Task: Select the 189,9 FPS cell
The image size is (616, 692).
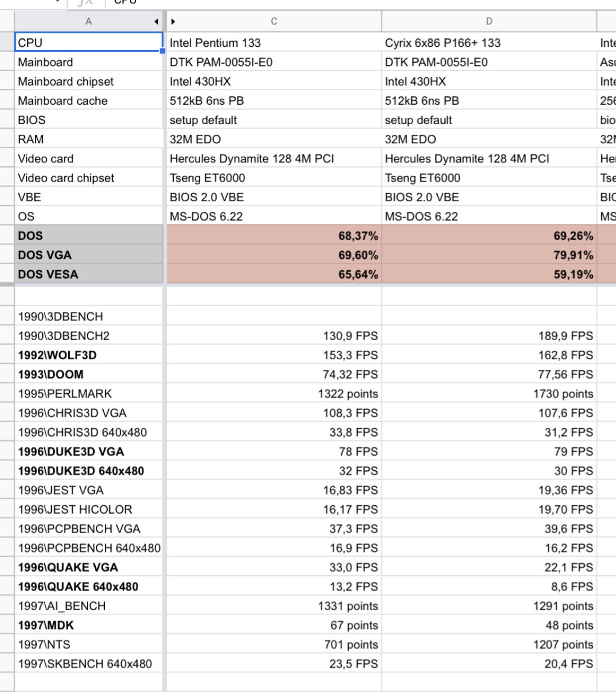Action: tap(489, 336)
